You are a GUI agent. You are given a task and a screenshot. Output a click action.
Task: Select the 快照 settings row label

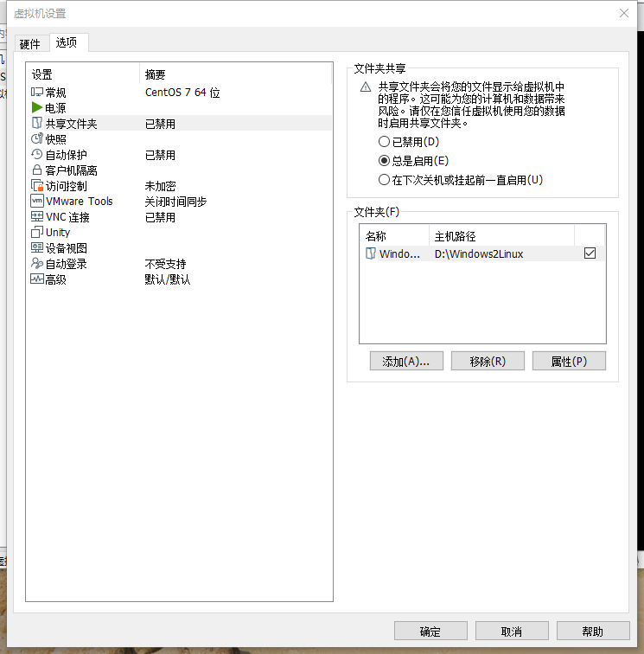pyautogui.click(x=56, y=139)
